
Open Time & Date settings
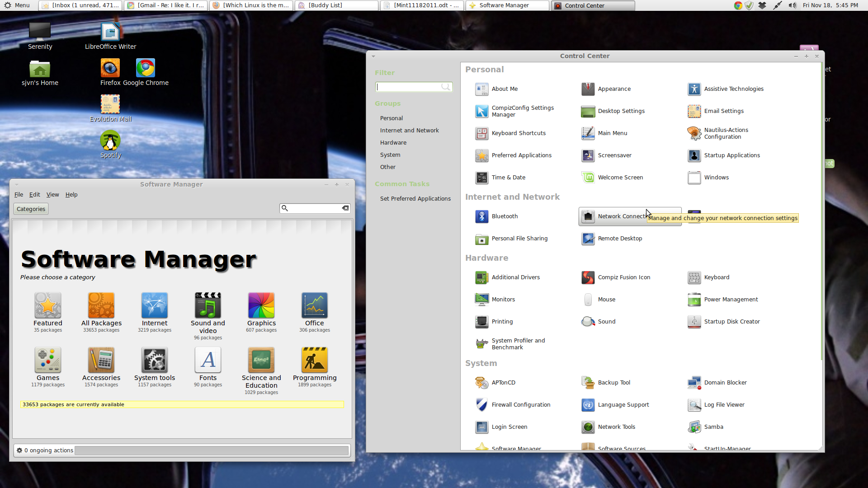click(500, 178)
